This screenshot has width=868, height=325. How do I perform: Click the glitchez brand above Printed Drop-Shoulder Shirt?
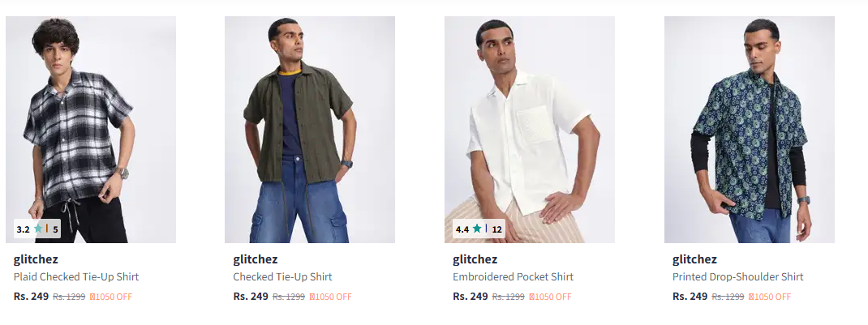coord(694,259)
